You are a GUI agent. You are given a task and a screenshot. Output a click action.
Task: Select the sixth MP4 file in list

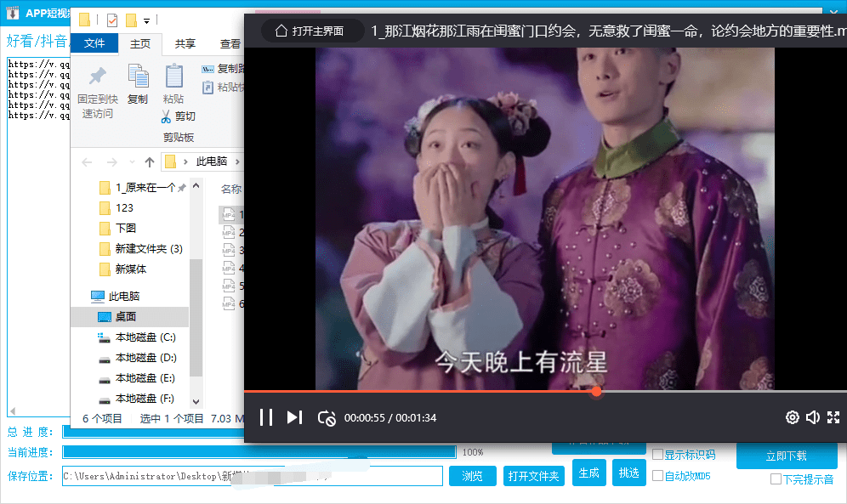233,303
